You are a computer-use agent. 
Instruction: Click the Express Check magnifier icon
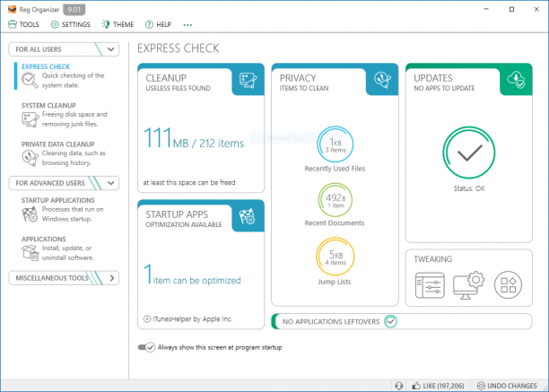[x=30, y=81]
